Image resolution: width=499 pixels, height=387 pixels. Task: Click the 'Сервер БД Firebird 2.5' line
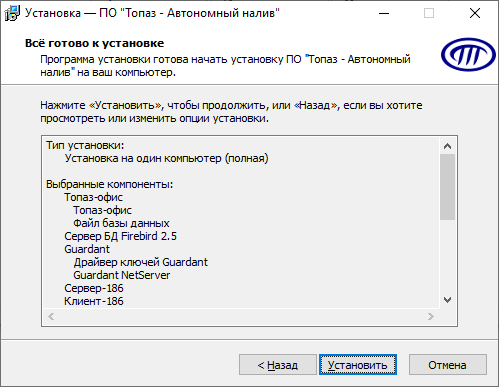pos(120,236)
